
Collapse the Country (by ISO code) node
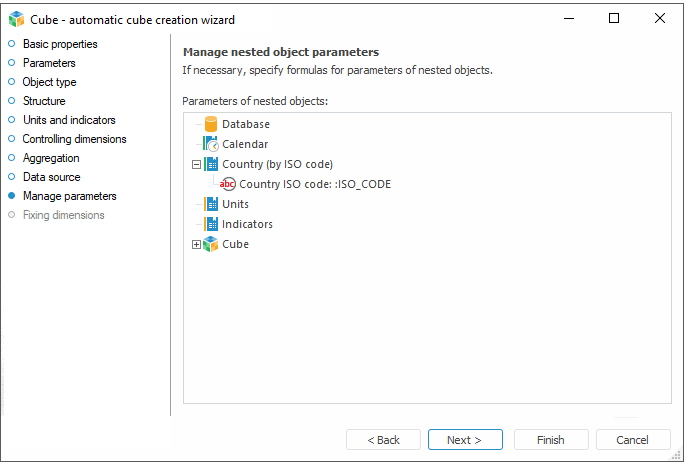point(196,164)
